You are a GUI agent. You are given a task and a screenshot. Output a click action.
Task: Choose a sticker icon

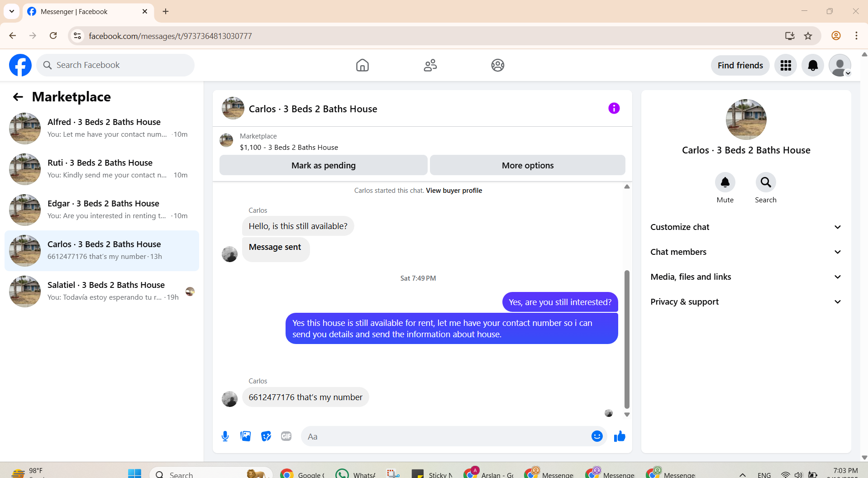(266, 436)
